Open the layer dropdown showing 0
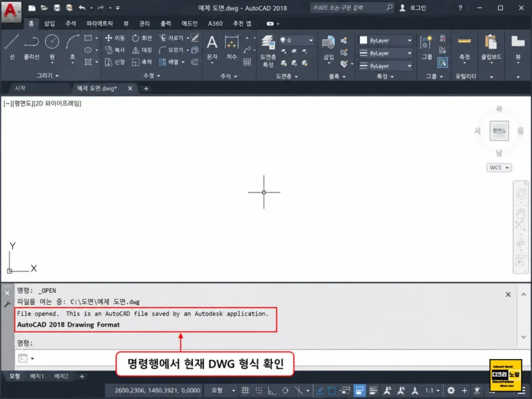The width and height of the screenshot is (532, 399). click(296, 41)
